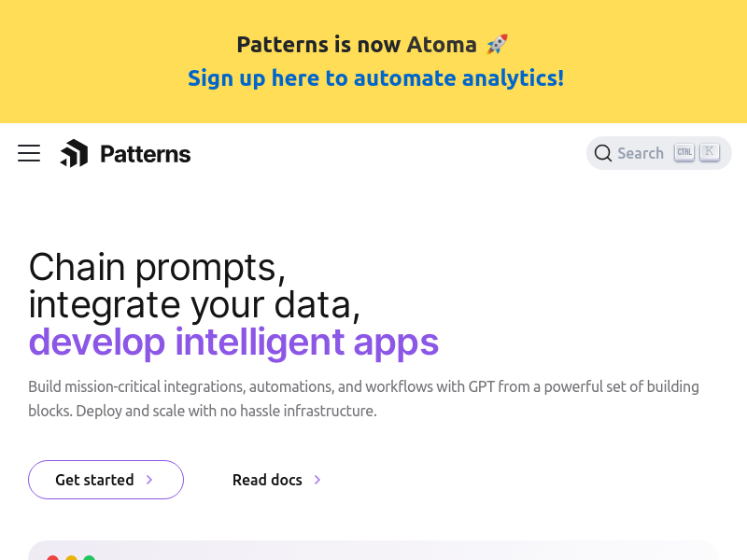This screenshot has width=747, height=560.
Task: Click the chevron arrow inside Get started
Action: click(x=149, y=480)
